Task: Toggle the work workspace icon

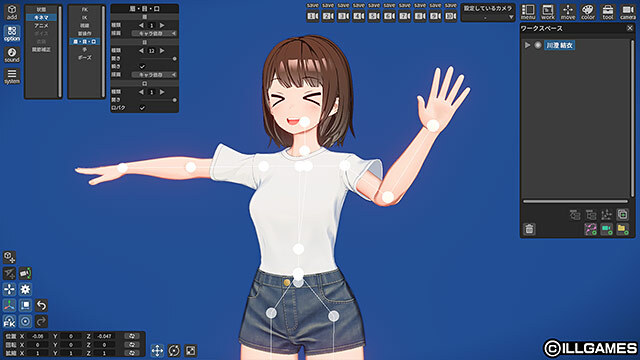Action: pos(548,12)
